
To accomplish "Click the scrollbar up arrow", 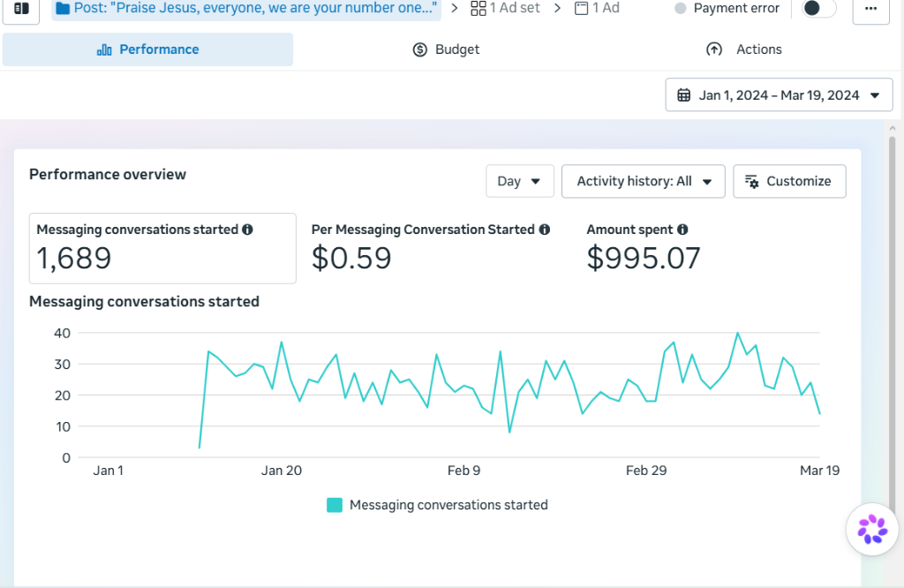I will [893, 129].
